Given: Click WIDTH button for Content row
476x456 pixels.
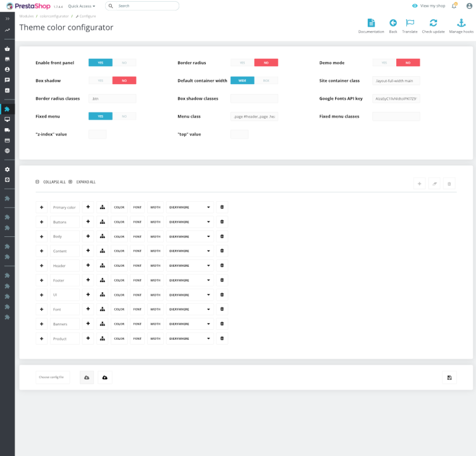Looking at the screenshot, I should point(155,251).
